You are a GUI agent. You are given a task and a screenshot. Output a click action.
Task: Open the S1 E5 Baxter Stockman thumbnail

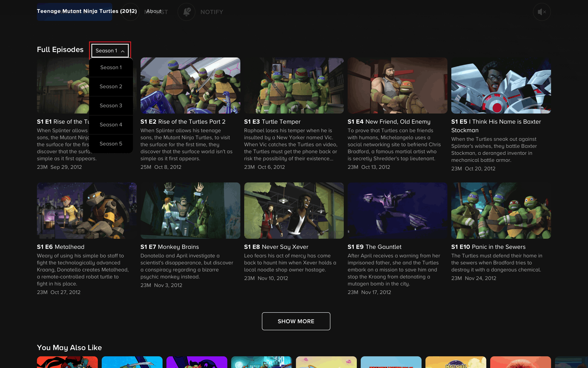tap(501, 85)
